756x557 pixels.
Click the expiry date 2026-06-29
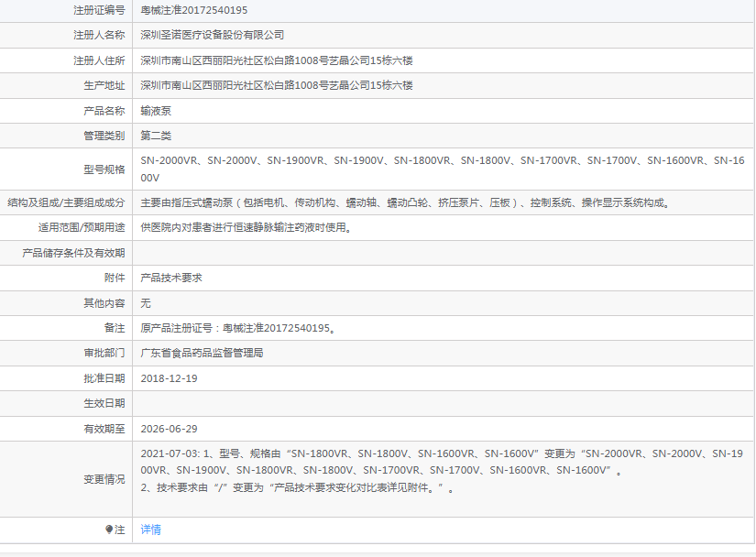pyautogui.click(x=170, y=429)
